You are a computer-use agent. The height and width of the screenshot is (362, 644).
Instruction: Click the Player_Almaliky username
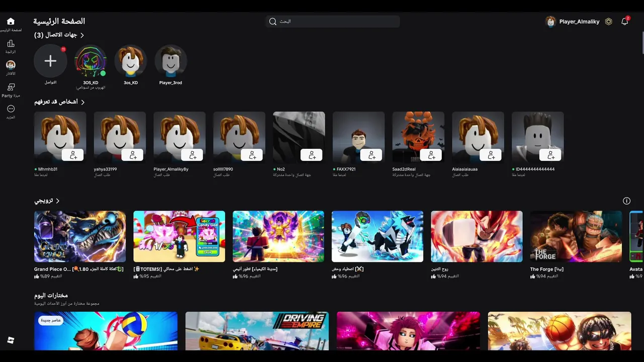(579, 22)
